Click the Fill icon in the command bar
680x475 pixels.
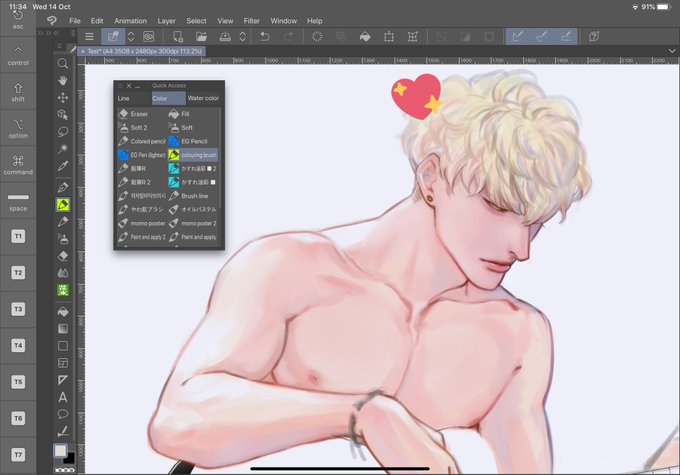365,37
